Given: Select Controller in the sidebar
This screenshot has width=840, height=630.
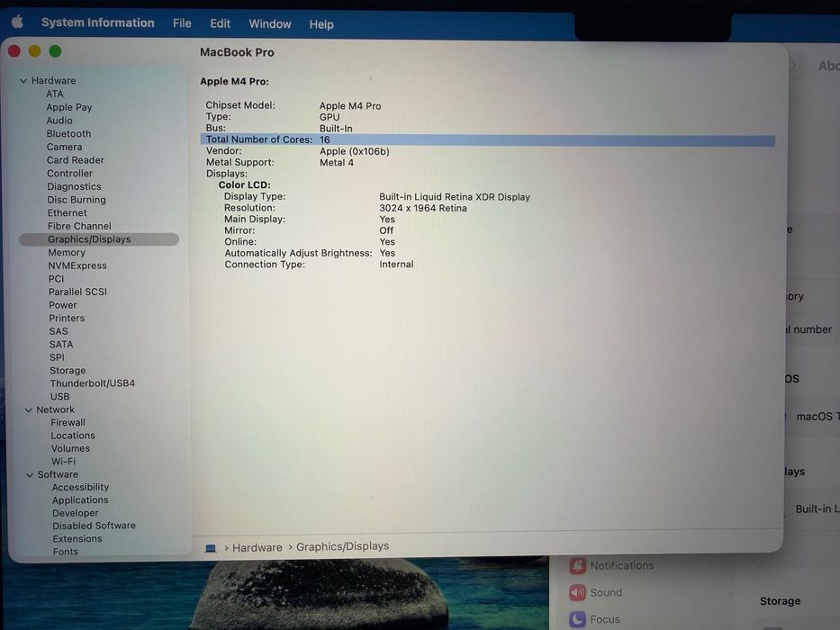Looking at the screenshot, I should point(69,174).
